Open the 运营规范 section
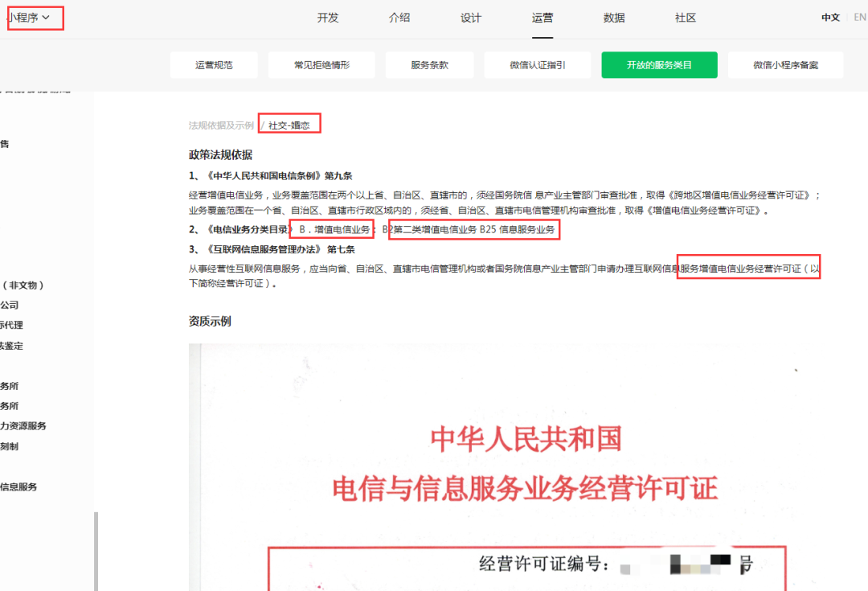The height and width of the screenshot is (591, 868). 214,65
